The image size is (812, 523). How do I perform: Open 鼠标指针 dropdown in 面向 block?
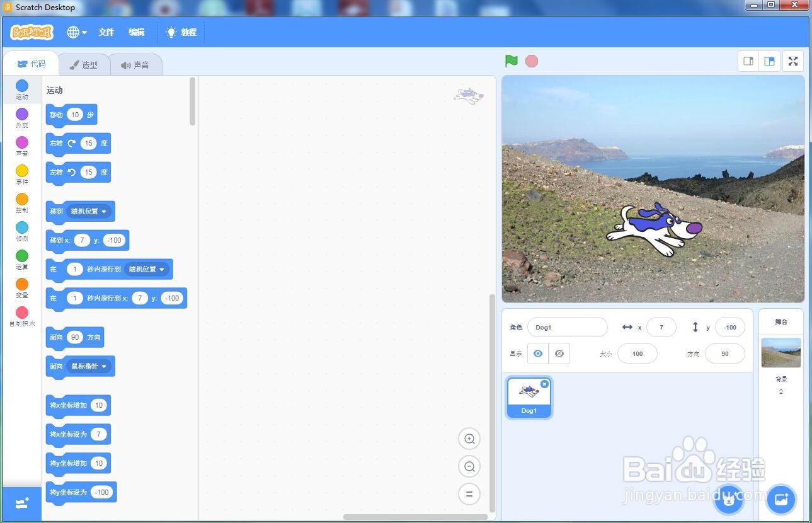pos(89,366)
